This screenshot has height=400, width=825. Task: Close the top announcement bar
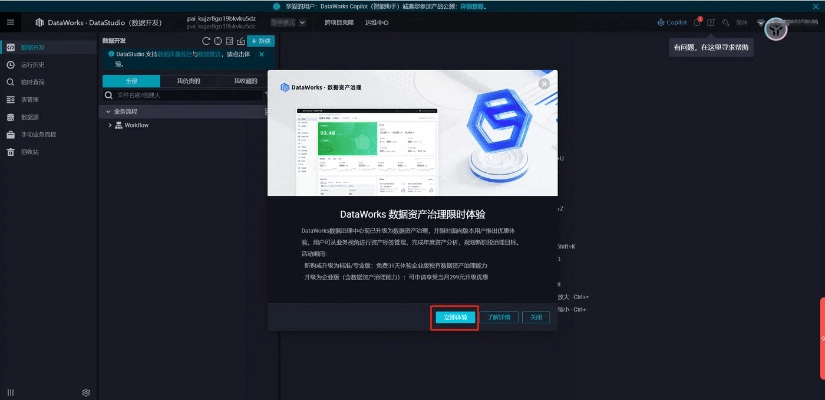tap(817, 6)
